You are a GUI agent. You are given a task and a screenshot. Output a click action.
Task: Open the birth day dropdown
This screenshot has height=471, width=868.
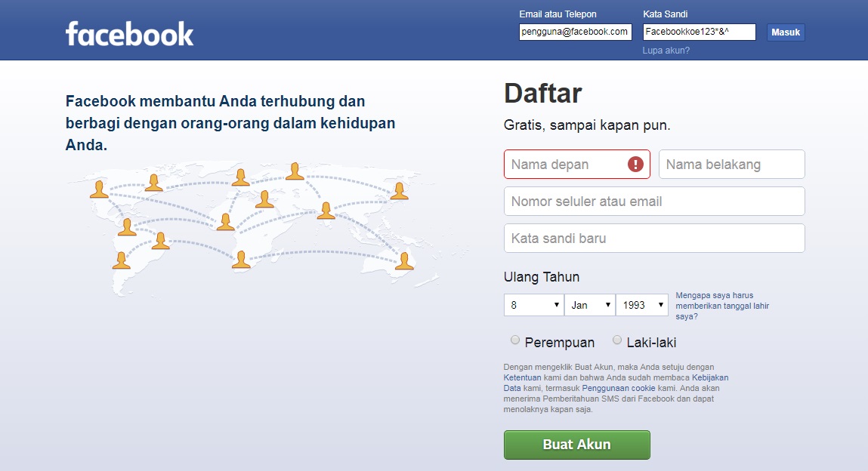coord(533,305)
